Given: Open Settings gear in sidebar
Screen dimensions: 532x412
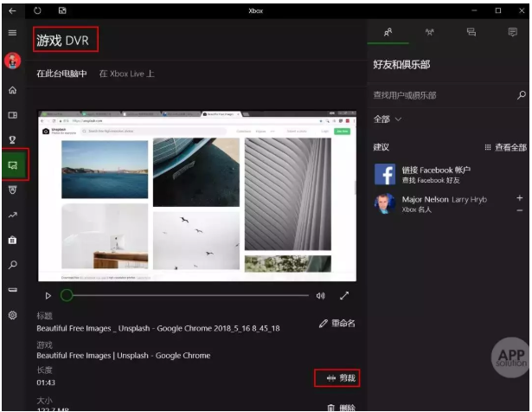Looking at the screenshot, I should pos(13,315).
